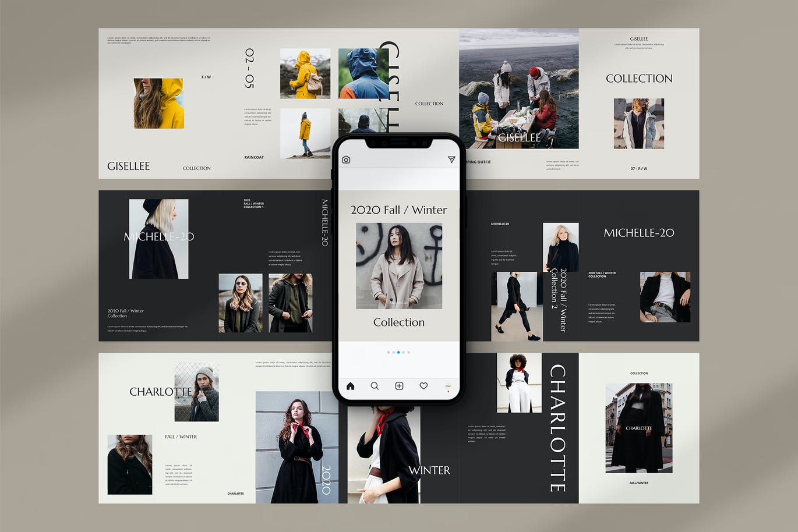The height and width of the screenshot is (532, 798).
Task: Click the blonde woman with black beret photo
Action: click(x=158, y=239)
